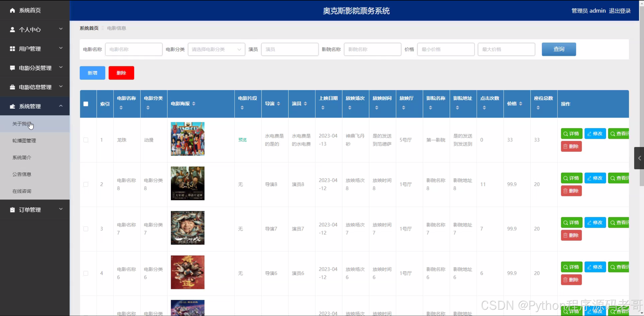
Task: Check the checkbox for the 龙珠 row
Action: click(86, 140)
